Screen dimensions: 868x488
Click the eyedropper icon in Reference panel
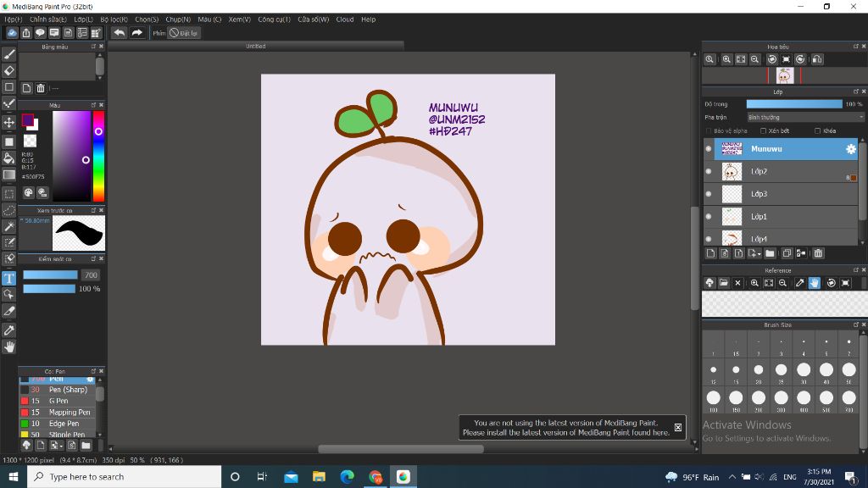800,283
